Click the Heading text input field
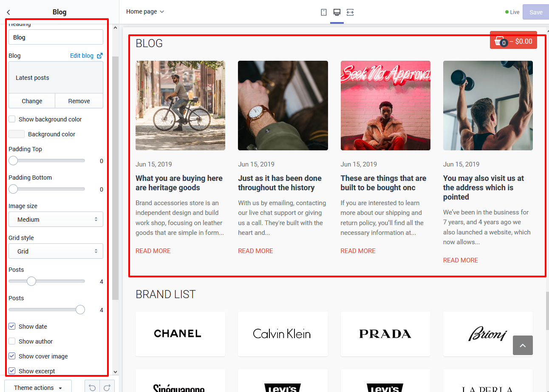The height and width of the screenshot is (392, 549). tap(56, 37)
